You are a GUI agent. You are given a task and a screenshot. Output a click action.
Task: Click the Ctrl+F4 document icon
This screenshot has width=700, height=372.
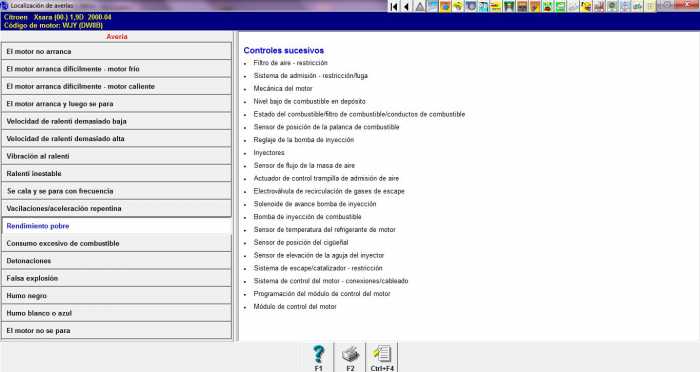pyautogui.click(x=382, y=358)
